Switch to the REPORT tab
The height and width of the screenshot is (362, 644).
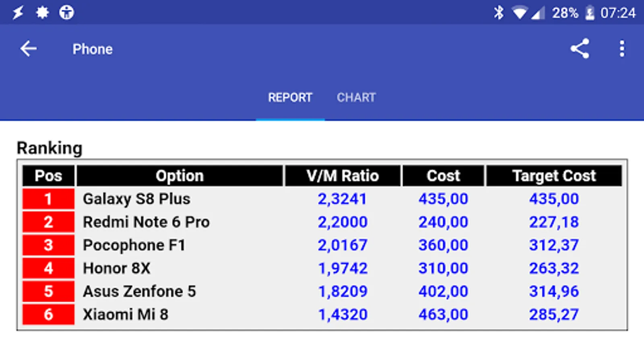click(x=290, y=97)
